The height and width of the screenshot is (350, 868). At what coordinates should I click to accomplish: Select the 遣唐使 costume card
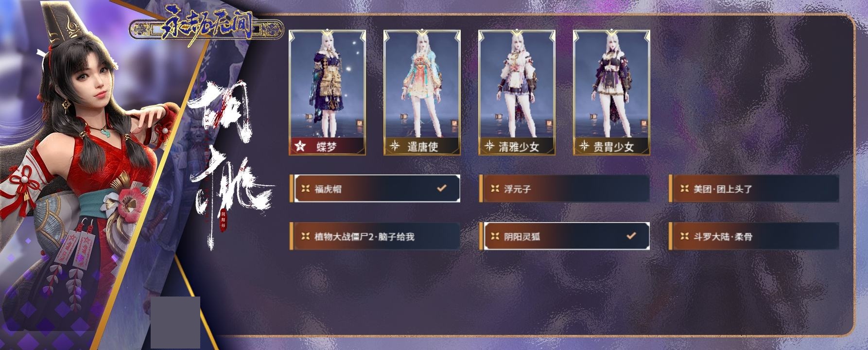(x=422, y=92)
